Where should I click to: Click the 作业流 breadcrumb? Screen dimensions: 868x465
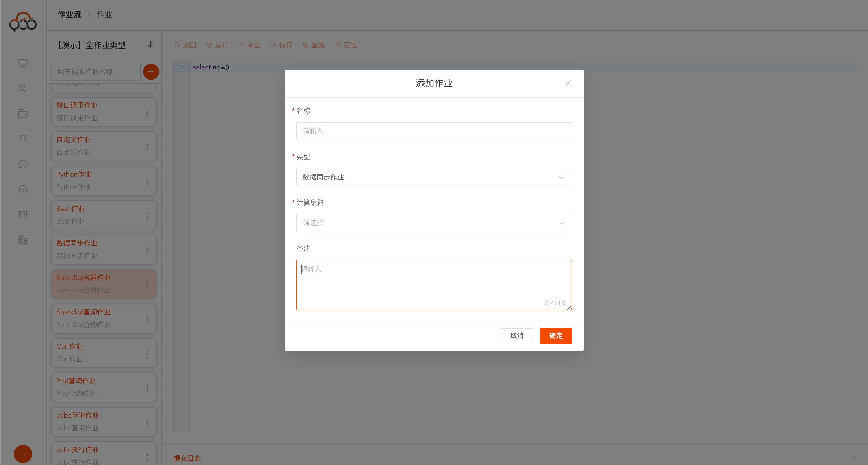(70, 14)
